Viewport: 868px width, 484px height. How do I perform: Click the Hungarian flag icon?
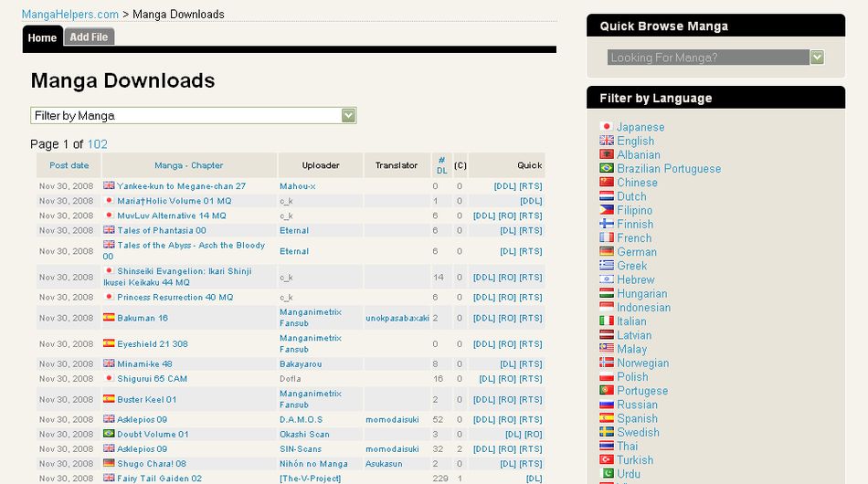pos(606,293)
